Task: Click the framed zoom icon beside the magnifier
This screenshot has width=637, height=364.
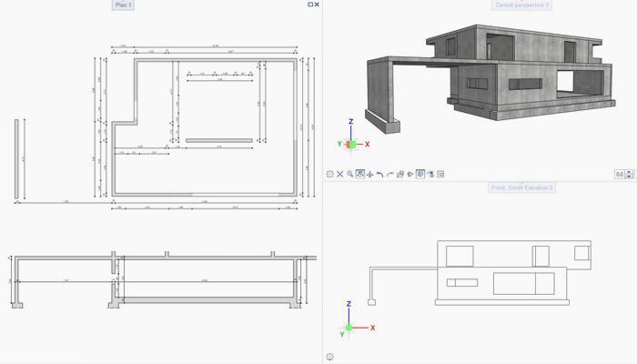Action: click(x=360, y=174)
